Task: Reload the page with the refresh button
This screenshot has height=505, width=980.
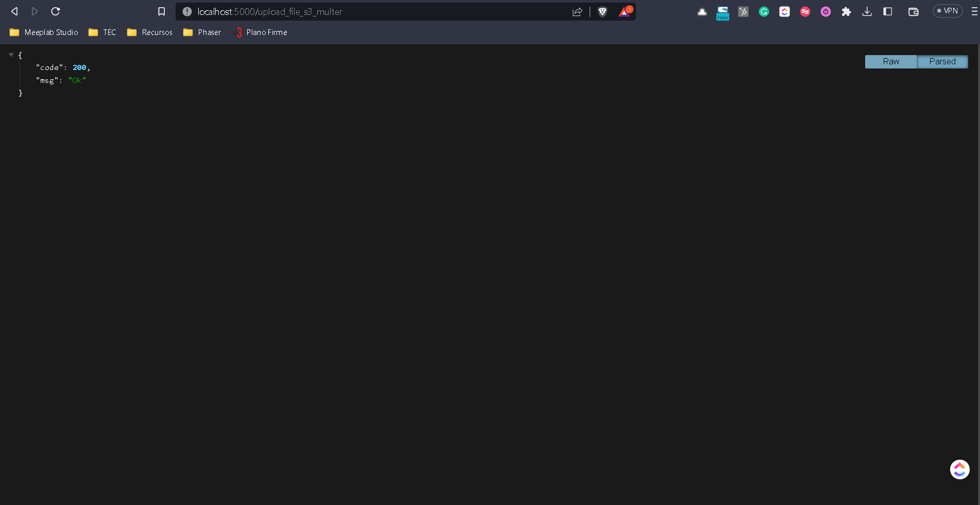Action: pyautogui.click(x=56, y=11)
